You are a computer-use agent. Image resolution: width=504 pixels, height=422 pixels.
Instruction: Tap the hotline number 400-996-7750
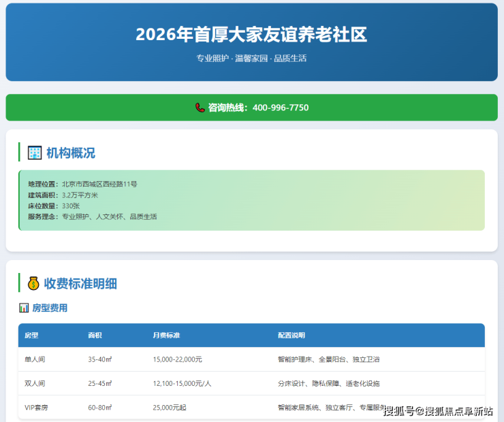point(280,108)
